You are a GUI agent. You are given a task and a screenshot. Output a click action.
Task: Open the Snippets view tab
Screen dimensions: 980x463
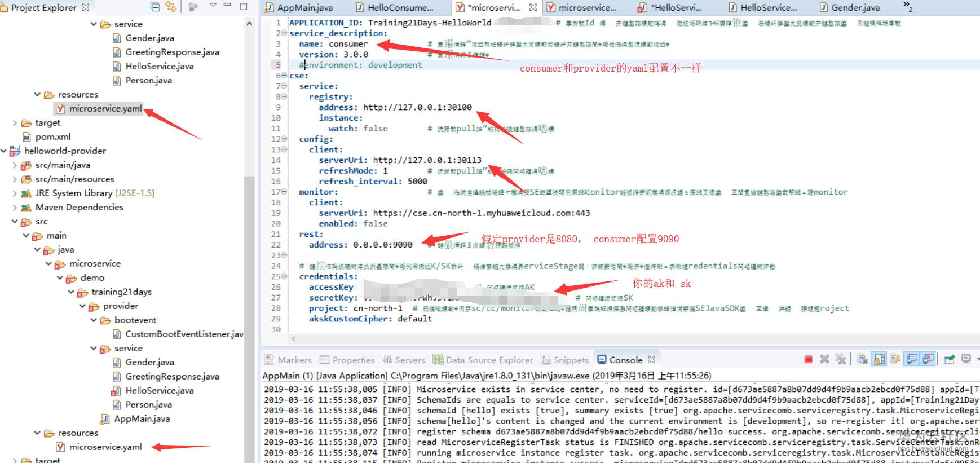(x=565, y=360)
